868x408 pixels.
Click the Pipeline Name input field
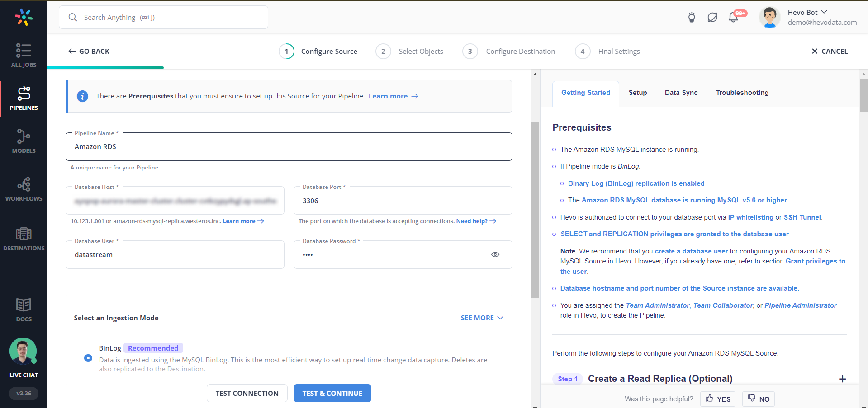pos(289,146)
